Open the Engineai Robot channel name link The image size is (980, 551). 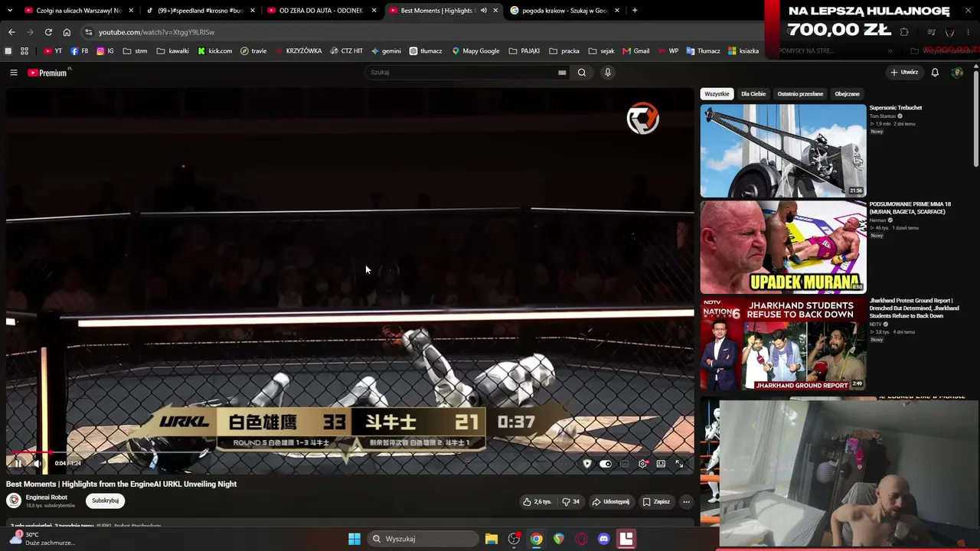[47, 497]
